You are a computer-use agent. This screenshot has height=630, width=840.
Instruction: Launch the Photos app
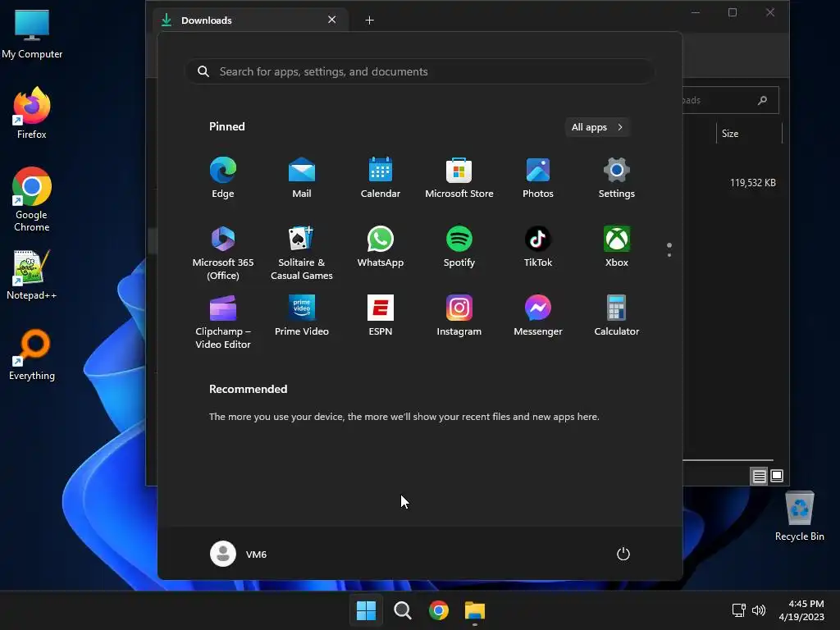(538, 178)
